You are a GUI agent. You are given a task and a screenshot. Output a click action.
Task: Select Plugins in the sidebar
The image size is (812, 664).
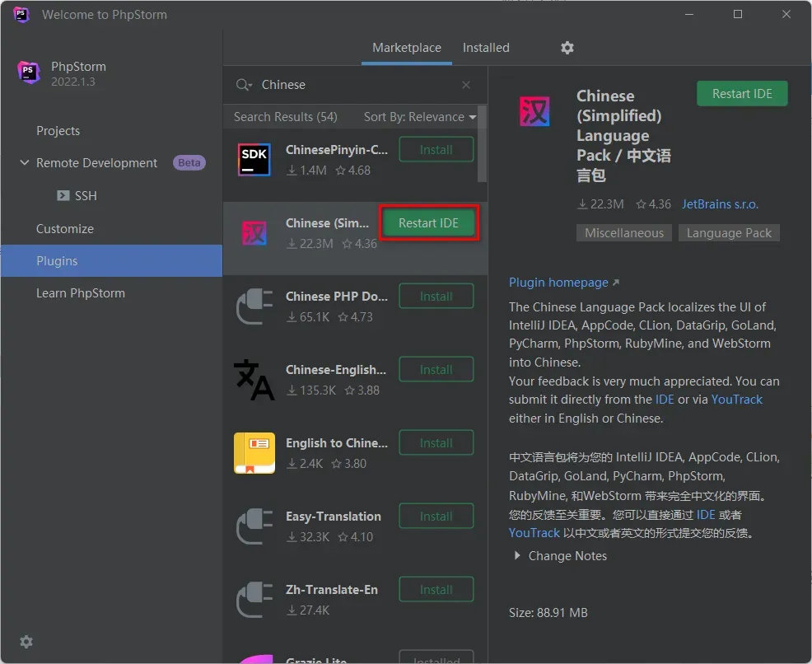click(x=112, y=260)
